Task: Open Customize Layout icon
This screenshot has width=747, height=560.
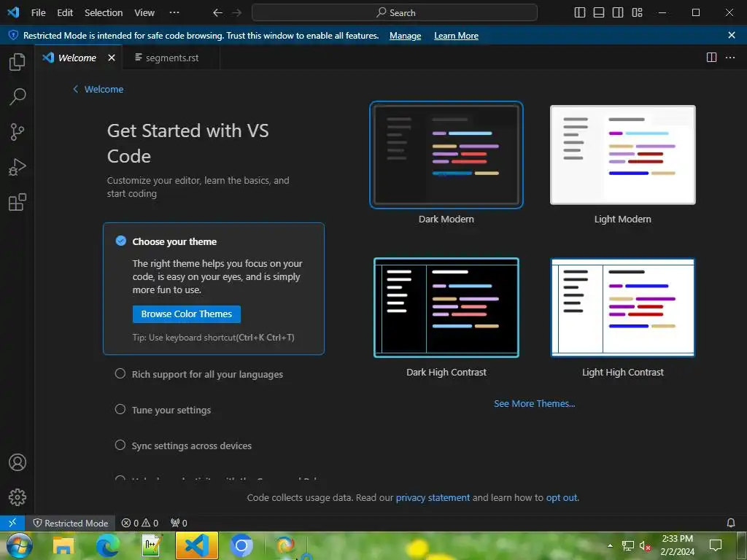Action: click(x=637, y=12)
